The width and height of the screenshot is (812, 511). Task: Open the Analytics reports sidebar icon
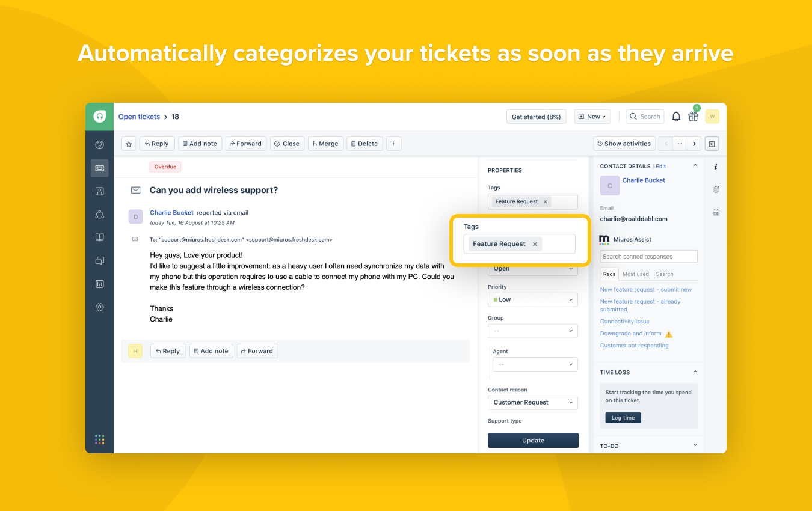[x=100, y=284]
